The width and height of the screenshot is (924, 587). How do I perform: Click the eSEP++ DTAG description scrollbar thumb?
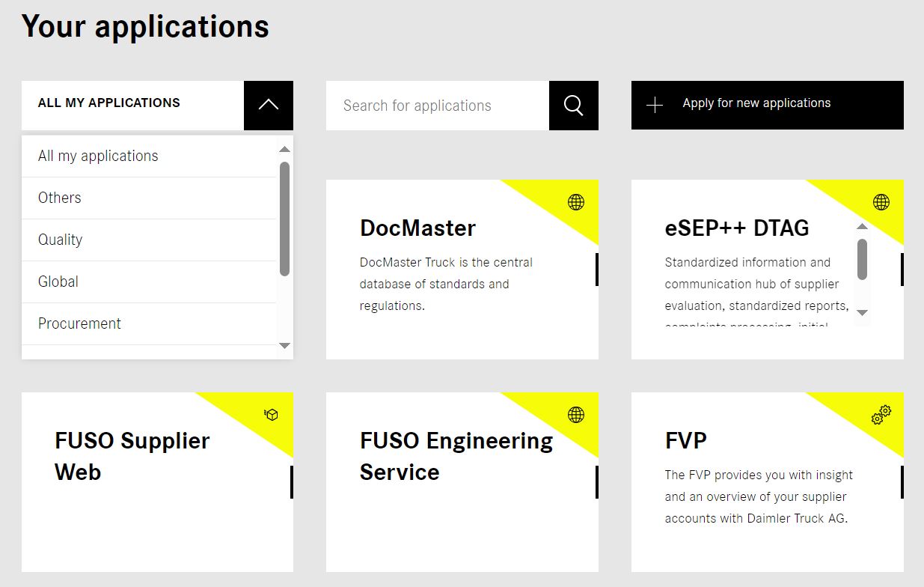862,259
